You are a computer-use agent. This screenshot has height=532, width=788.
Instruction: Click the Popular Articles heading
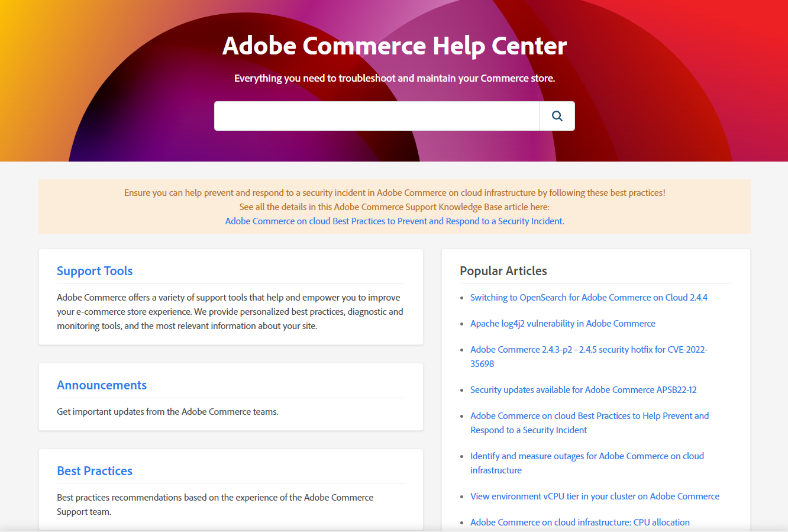[x=503, y=271]
